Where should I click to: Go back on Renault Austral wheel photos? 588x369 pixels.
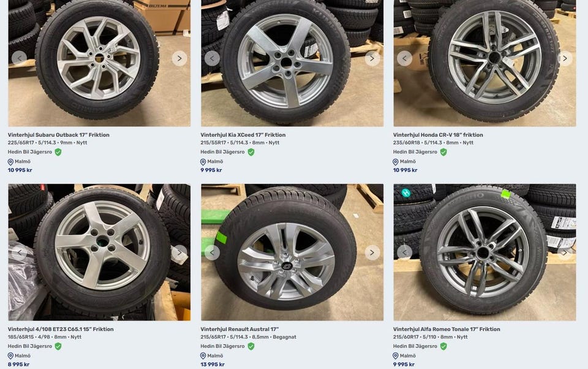(x=212, y=253)
